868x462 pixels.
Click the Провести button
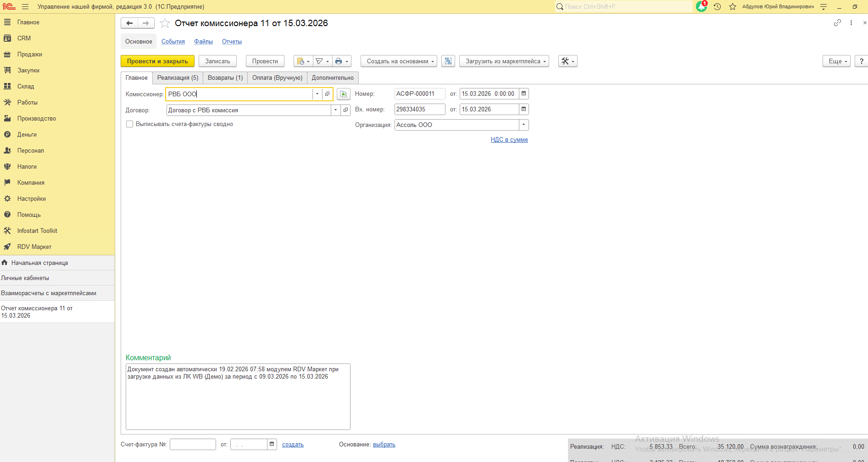coord(265,61)
